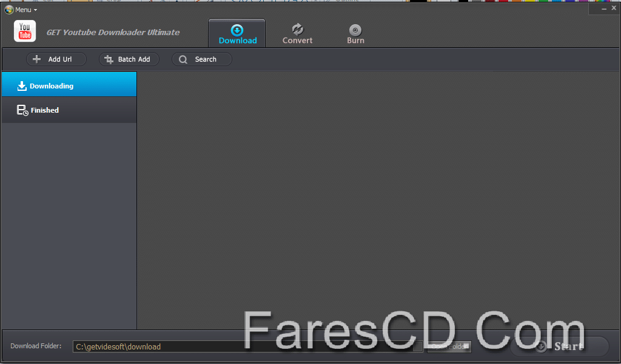The height and width of the screenshot is (364, 621).
Task: Click the Open Folder button
Action: [x=449, y=346]
